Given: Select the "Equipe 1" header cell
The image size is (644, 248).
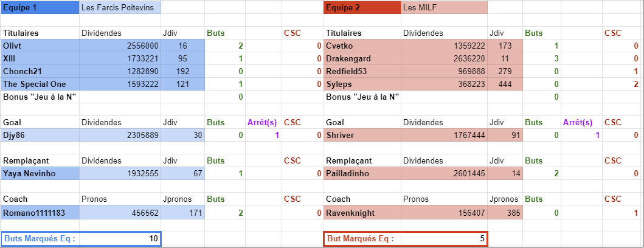Looking at the screenshot, I should [x=40, y=8].
